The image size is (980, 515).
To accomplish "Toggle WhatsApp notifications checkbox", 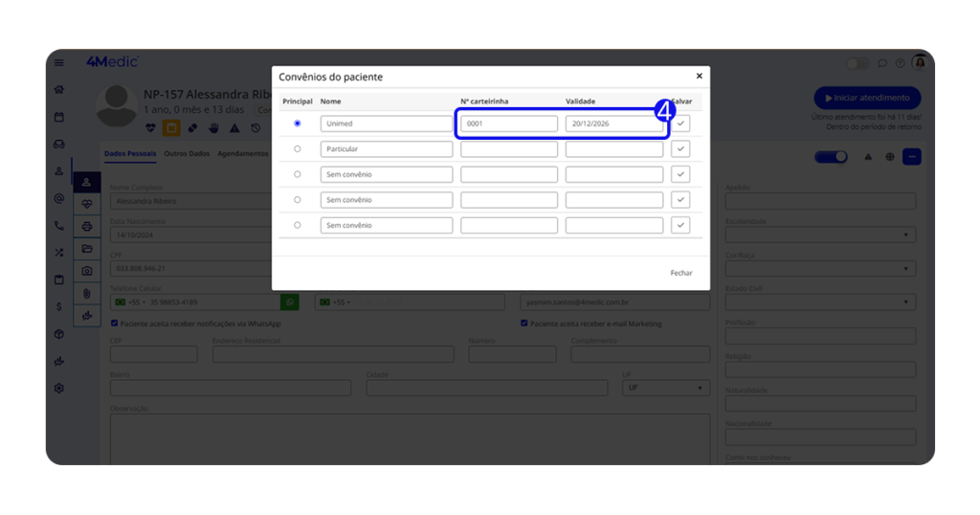I will pyautogui.click(x=115, y=324).
